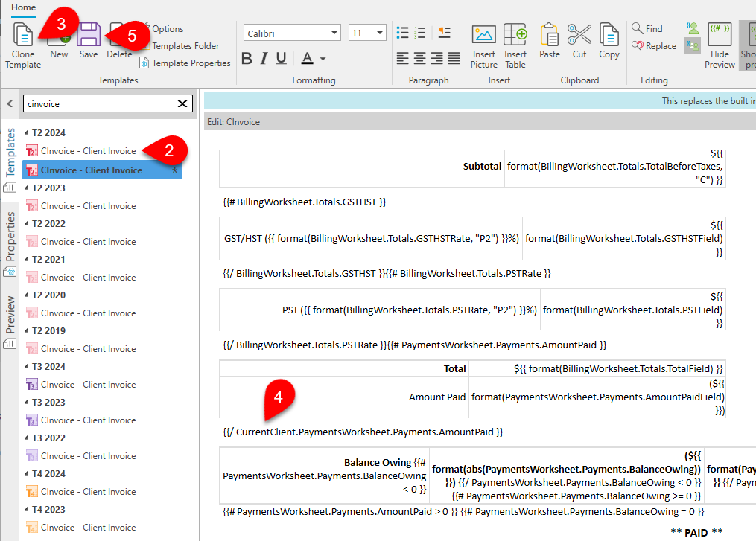Save the current template
The height and width of the screenshot is (541, 756).
89,41
